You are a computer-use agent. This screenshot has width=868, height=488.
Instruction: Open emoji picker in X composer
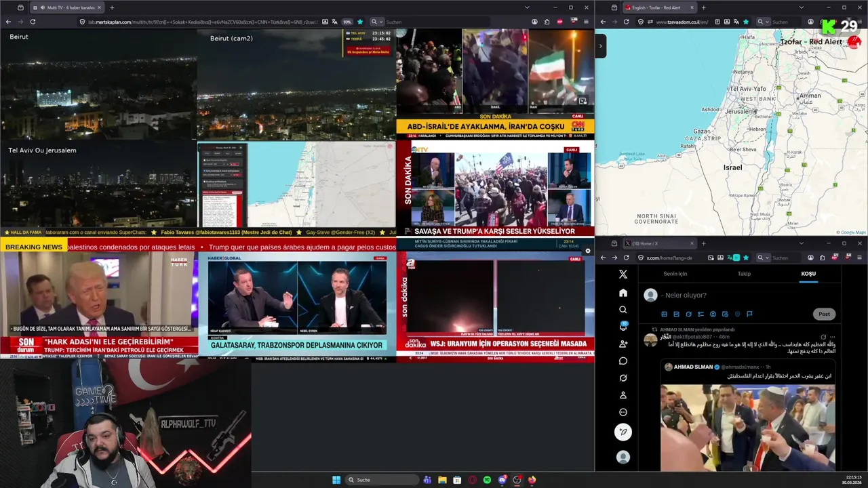tap(713, 314)
